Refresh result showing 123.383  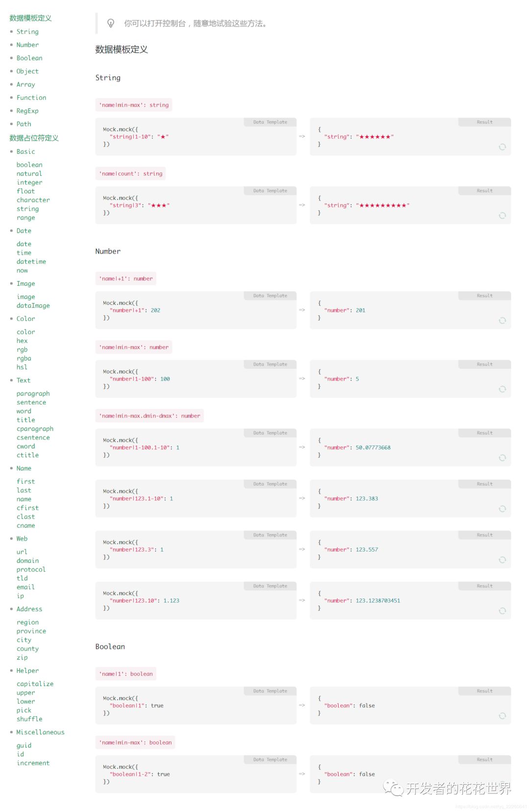tap(502, 509)
